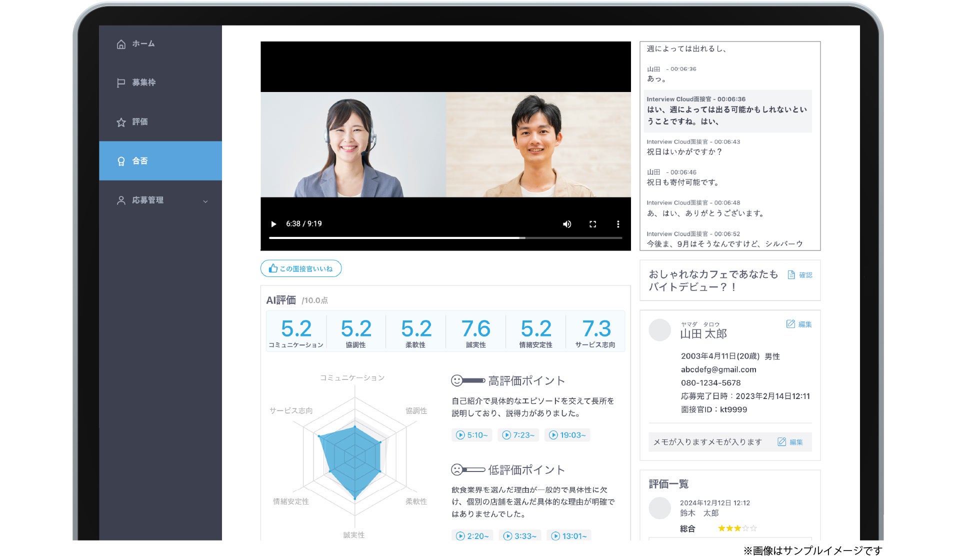Enter fullscreen video mode
Image resolution: width=960 pixels, height=560 pixels.
(592, 224)
